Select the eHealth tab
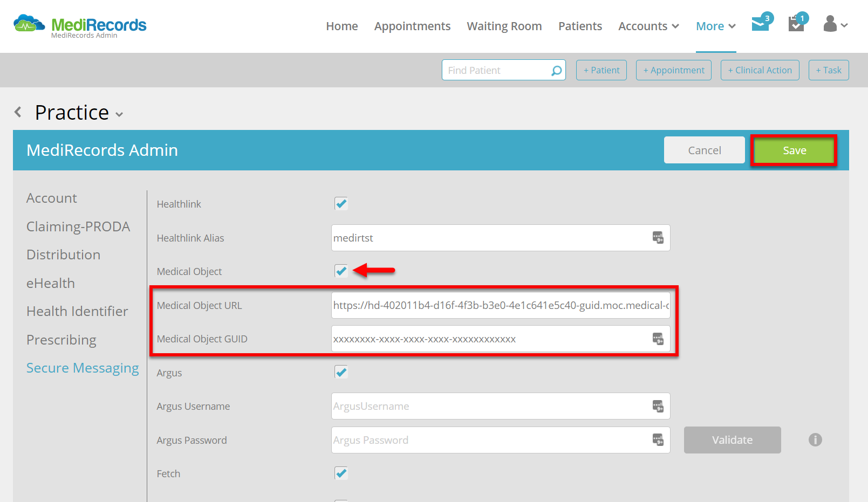This screenshot has width=868, height=502. point(51,283)
